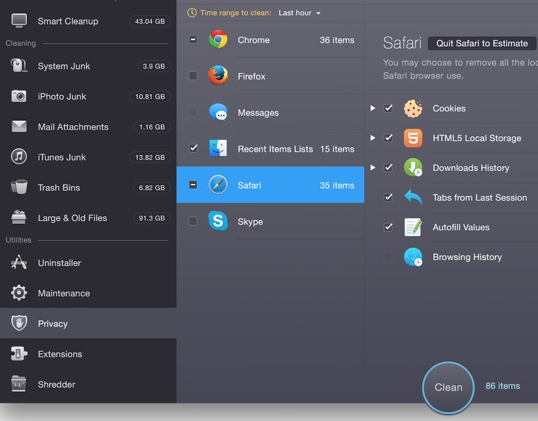Image resolution: width=538 pixels, height=421 pixels.
Task: Uncheck the Cookies checkbox
Action: (388, 108)
